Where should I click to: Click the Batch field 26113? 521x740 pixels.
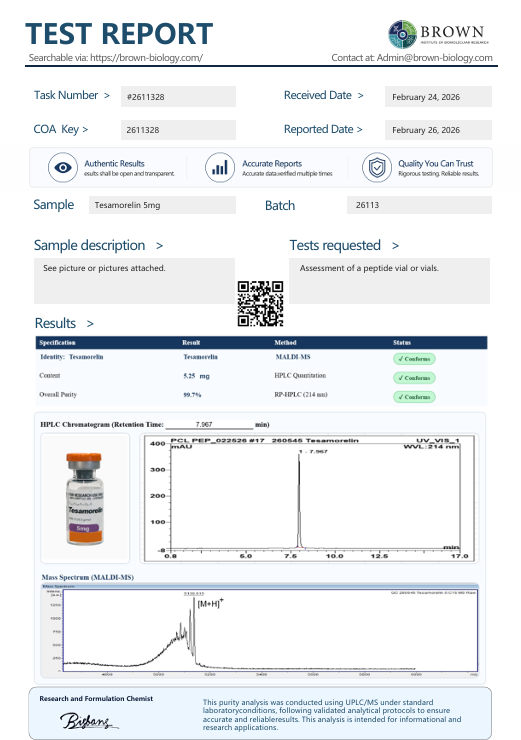pyautogui.click(x=419, y=205)
